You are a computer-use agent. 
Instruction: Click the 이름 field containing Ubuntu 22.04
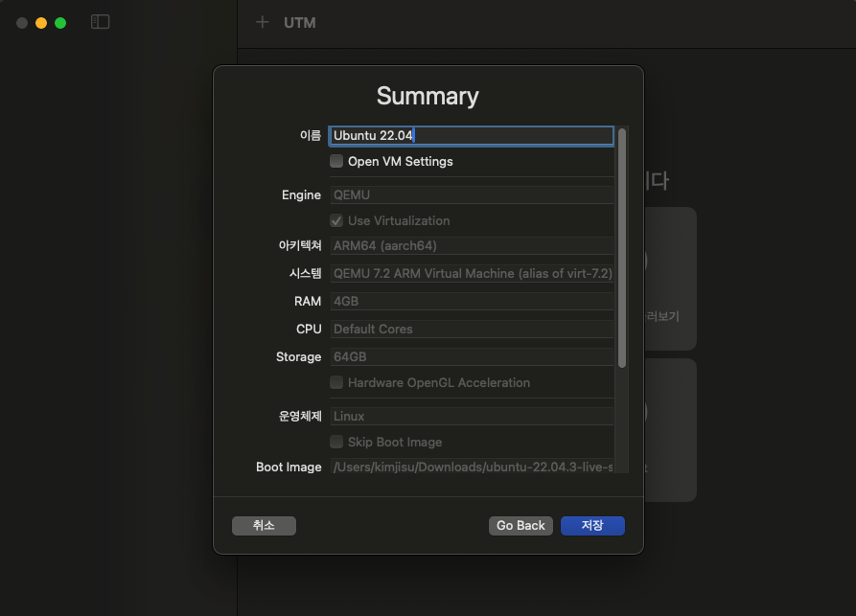[x=471, y=136]
